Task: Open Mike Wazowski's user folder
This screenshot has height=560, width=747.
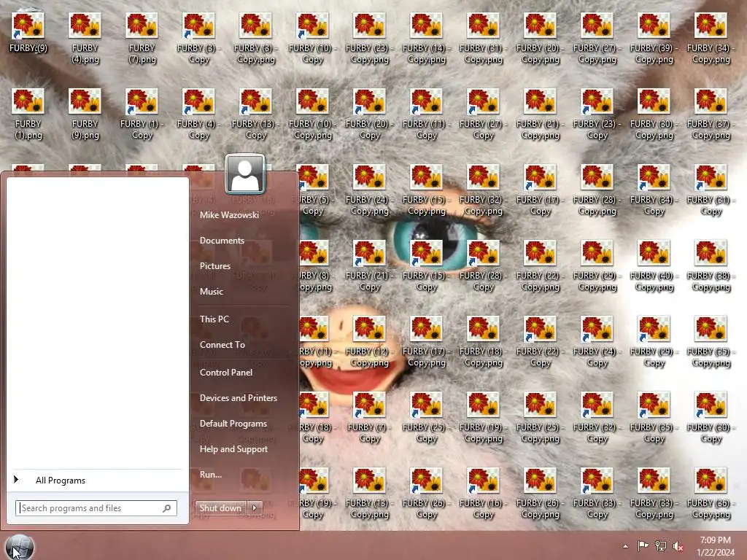Action: pos(229,215)
